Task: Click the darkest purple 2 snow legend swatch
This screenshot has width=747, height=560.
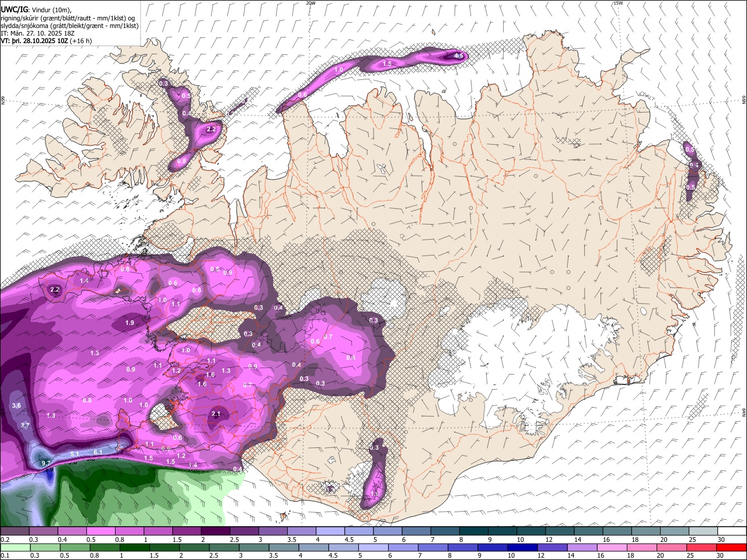Action: click(x=215, y=531)
